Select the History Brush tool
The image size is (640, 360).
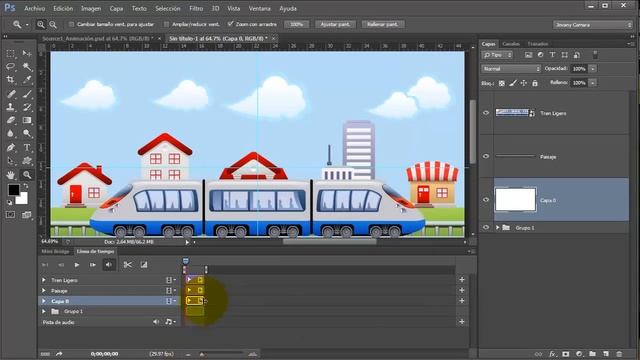tap(27, 107)
